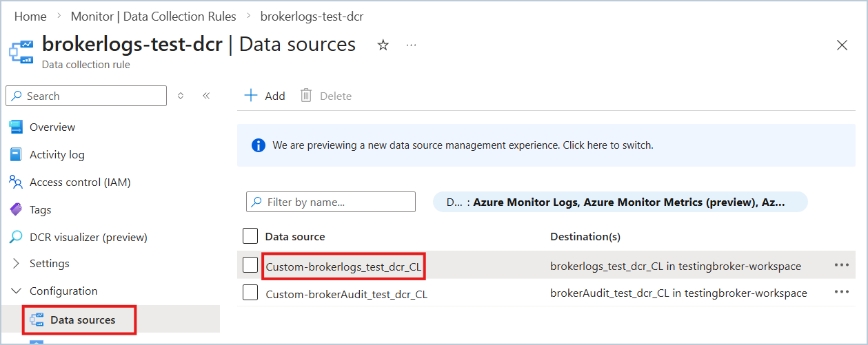Click the Delete button
Viewport: 868px width, 345px height.
[x=326, y=96]
